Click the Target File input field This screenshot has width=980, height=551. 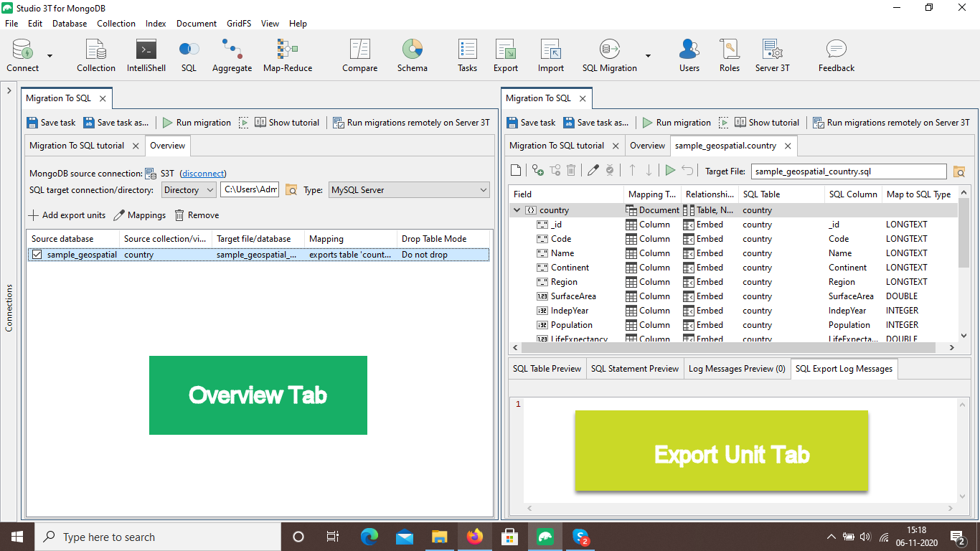tap(848, 171)
